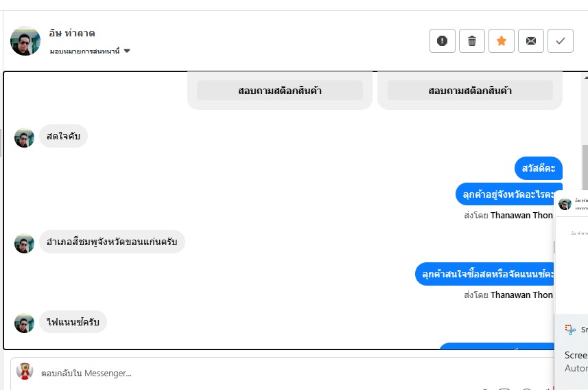588x390 pixels.
Task: Click the สดใจคับ received message bubble
Action: point(63,136)
